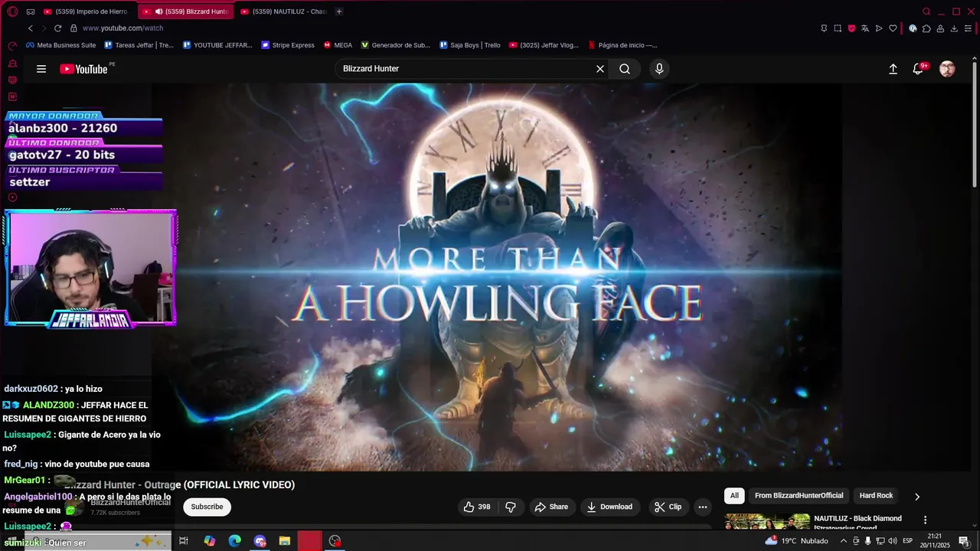
Task: Take a snapshot with Opera's capture icon
Action: tap(838, 28)
